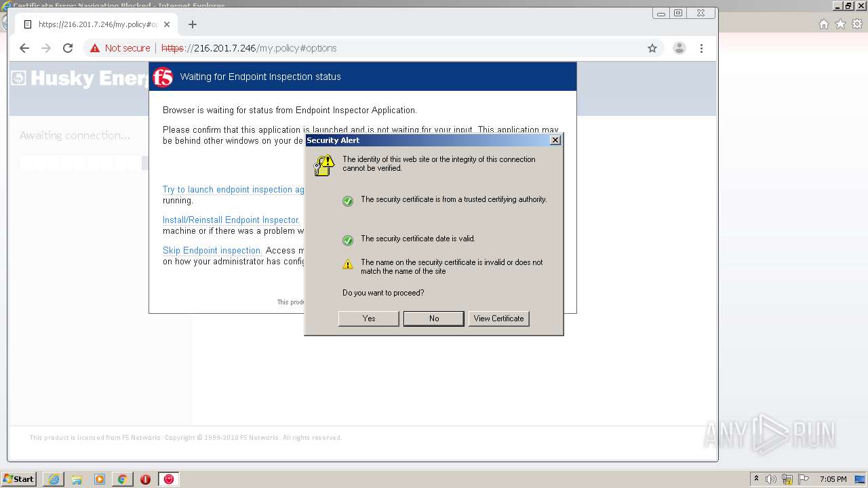Open the volume speaker tray icon

pyautogui.click(x=771, y=479)
